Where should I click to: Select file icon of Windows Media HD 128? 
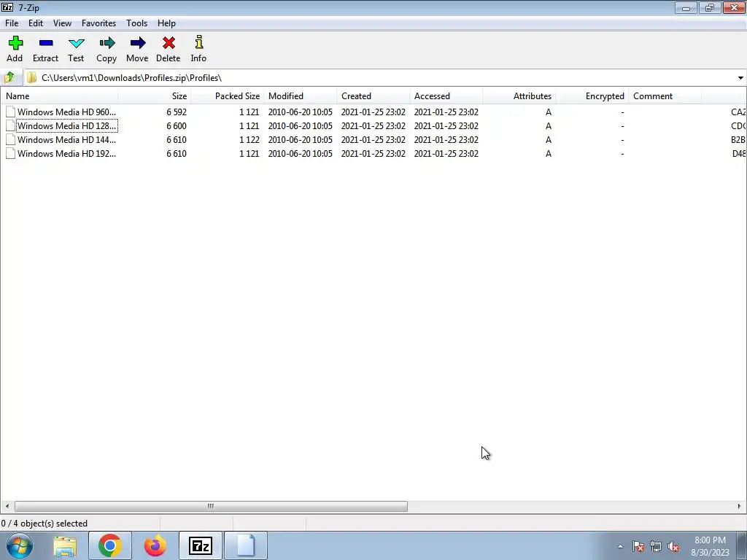[10, 125]
